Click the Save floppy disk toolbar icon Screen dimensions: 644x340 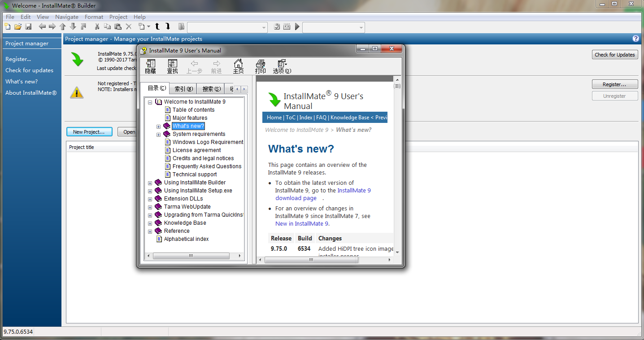click(28, 27)
